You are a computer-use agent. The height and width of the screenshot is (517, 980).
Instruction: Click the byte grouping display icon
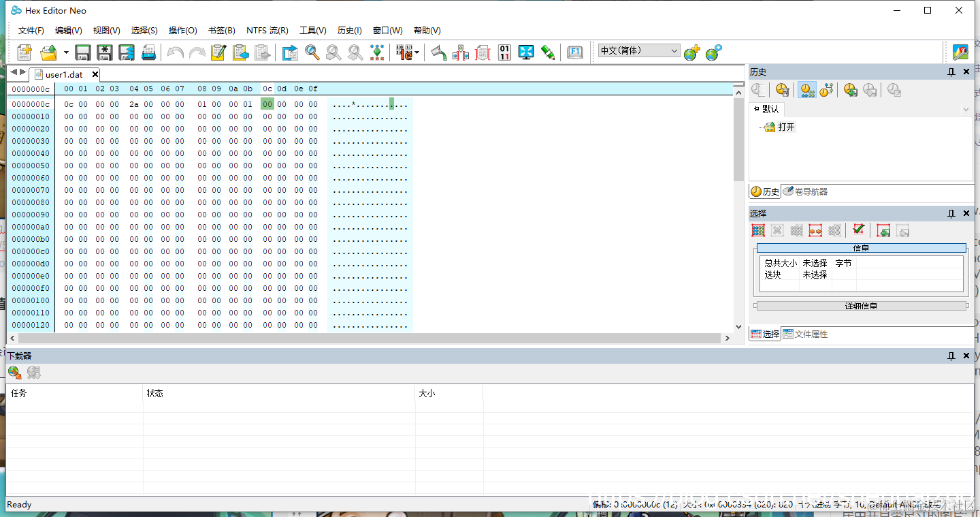click(404, 52)
